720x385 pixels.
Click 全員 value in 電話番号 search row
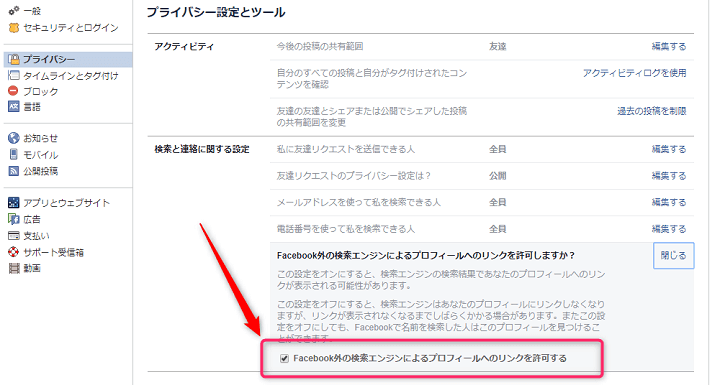point(498,229)
